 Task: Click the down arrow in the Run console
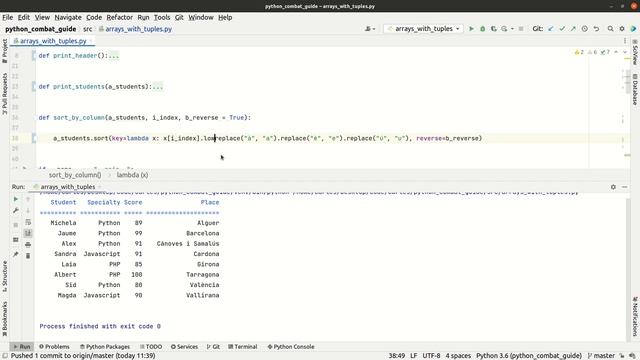tap(28, 210)
